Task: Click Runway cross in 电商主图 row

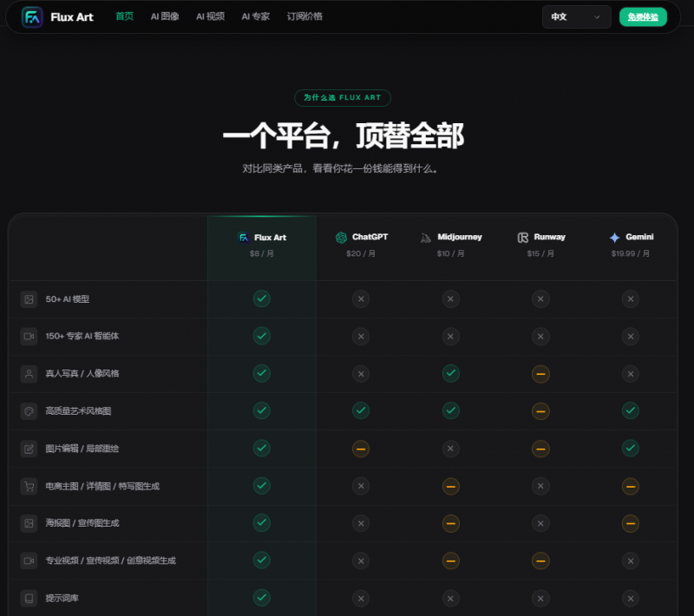Action: (x=540, y=487)
